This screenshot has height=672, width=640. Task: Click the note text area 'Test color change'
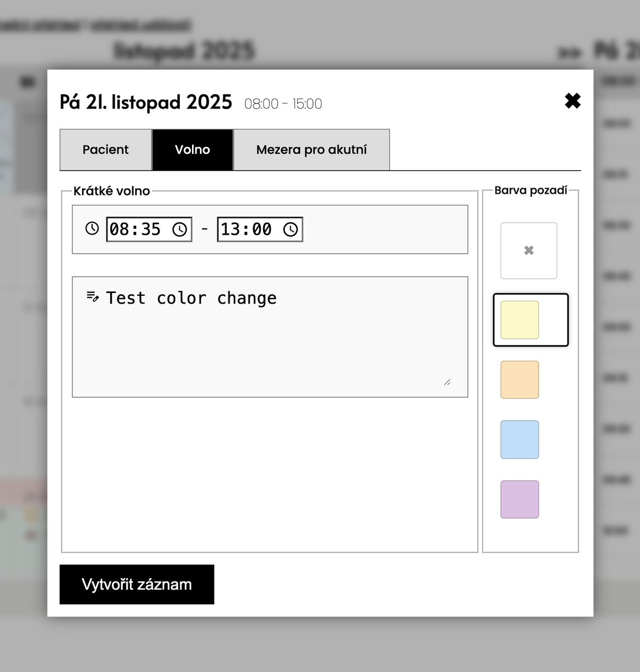tap(270, 337)
